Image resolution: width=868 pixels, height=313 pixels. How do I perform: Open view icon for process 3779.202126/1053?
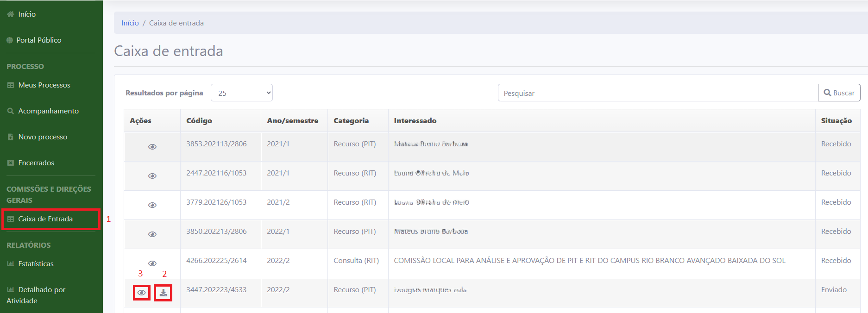(152, 205)
